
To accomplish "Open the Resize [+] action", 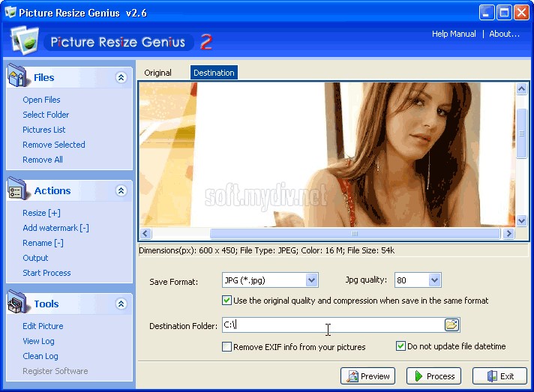I will (x=41, y=213).
